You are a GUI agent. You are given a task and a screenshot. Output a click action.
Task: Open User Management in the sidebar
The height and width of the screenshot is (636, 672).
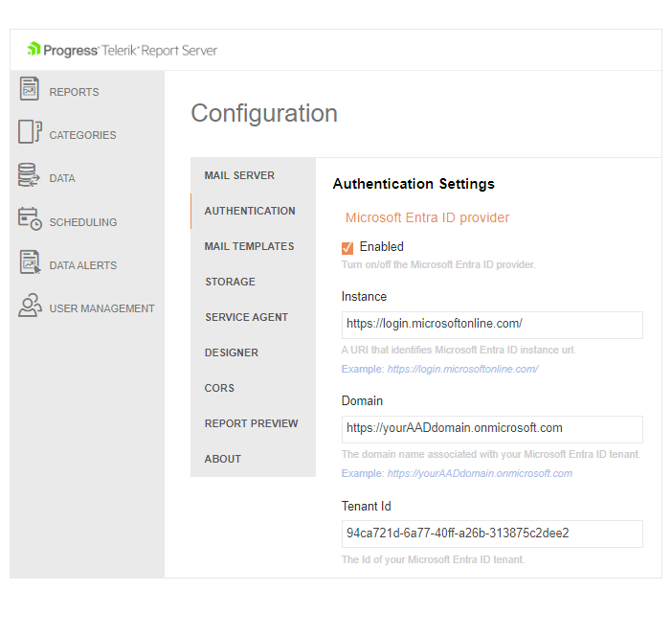tap(102, 308)
